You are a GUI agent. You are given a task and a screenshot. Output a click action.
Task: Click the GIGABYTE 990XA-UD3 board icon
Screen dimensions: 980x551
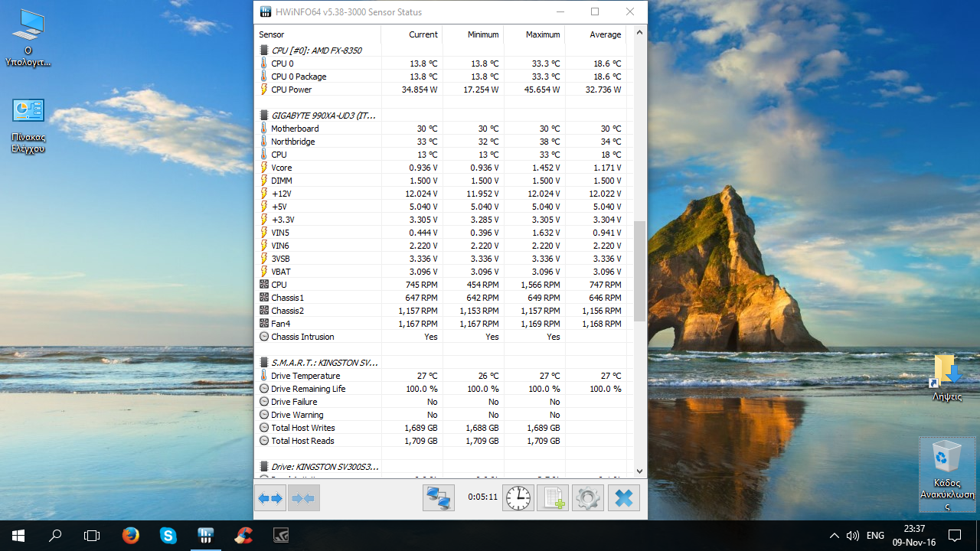pos(264,116)
